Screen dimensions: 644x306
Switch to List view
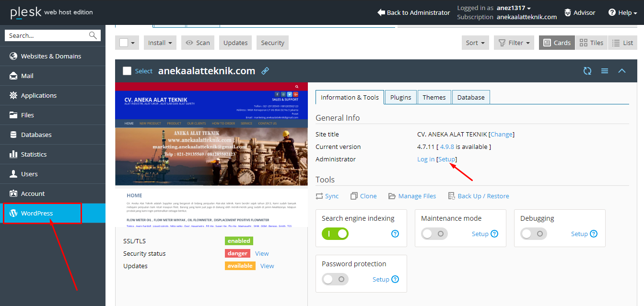(622, 43)
